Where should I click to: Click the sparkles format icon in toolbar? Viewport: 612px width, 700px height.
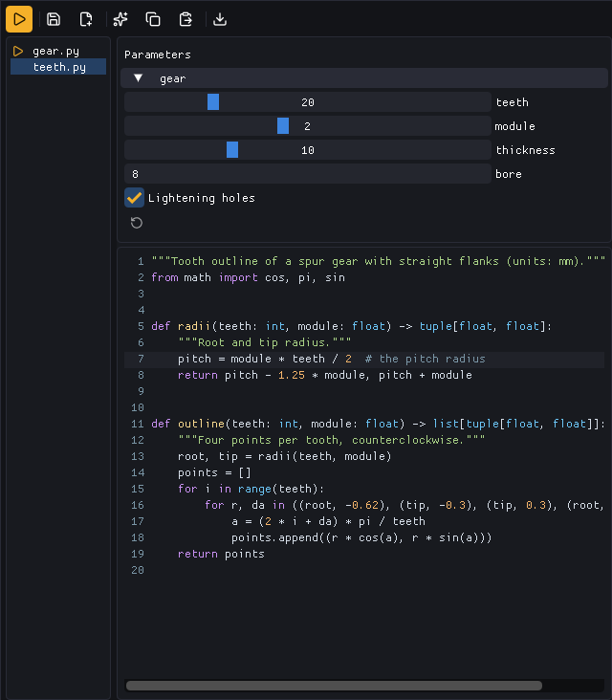(120, 19)
